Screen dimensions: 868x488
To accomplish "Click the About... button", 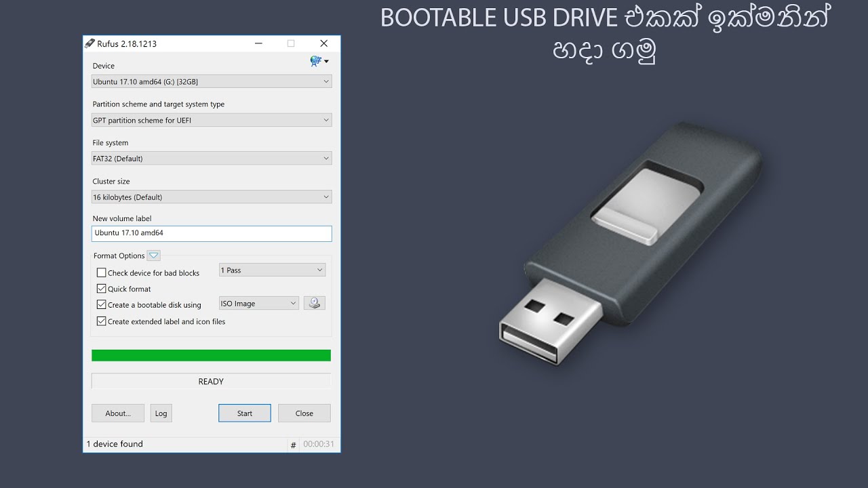I will pyautogui.click(x=118, y=413).
